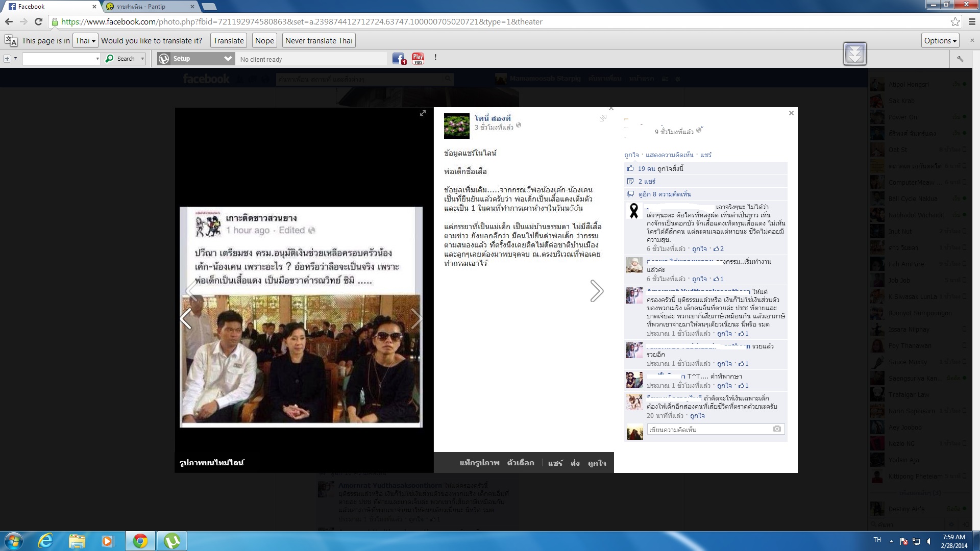Open the Chrome menu button
Viewport: 980px width, 551px height.
click(971, 21)
